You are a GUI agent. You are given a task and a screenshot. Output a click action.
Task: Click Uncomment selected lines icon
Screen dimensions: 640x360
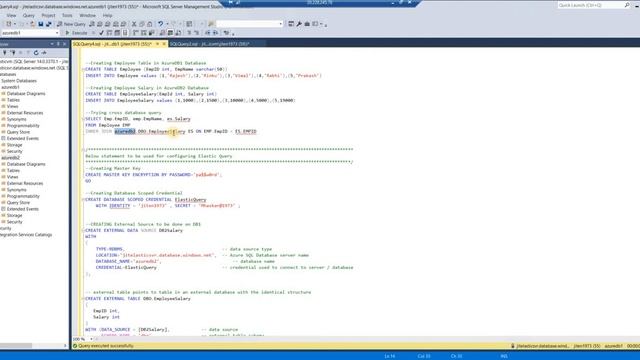click(x=196, y=33)
